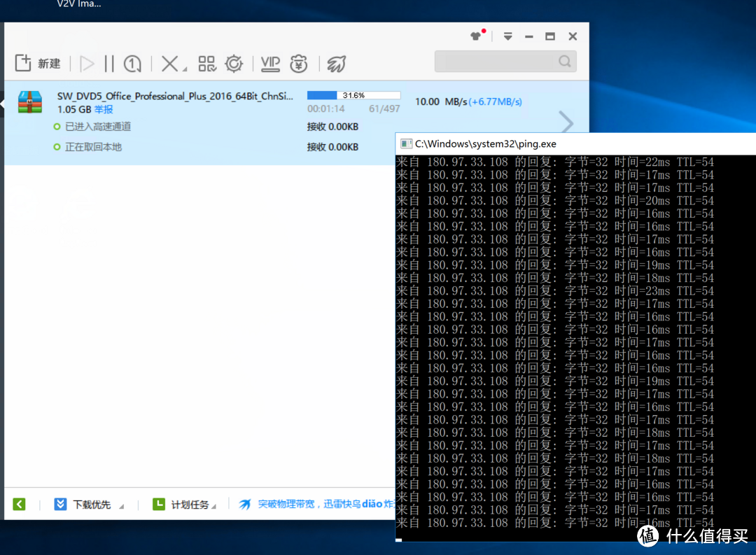Close the Thunder download window

click(x=573, y=36)
